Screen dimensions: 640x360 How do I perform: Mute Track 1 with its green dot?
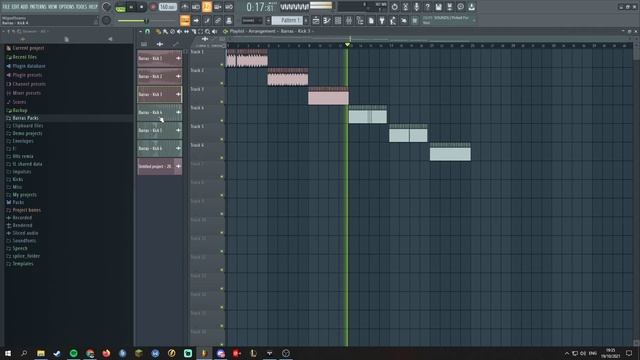click(x=222, y=64)
